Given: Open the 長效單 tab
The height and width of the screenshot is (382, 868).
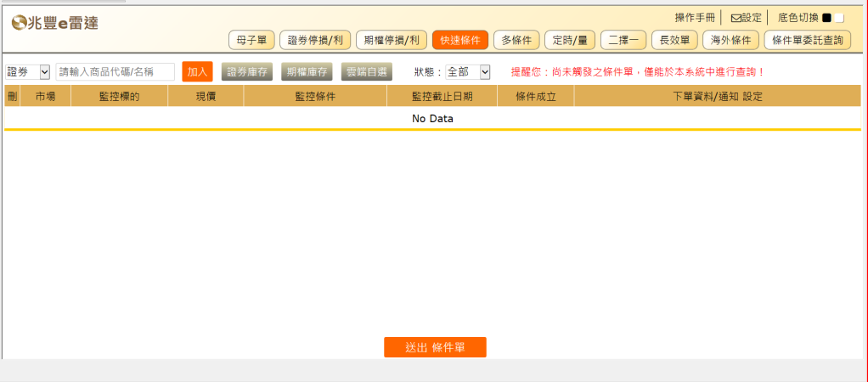Looking at the screenshot, I should 674,41.
